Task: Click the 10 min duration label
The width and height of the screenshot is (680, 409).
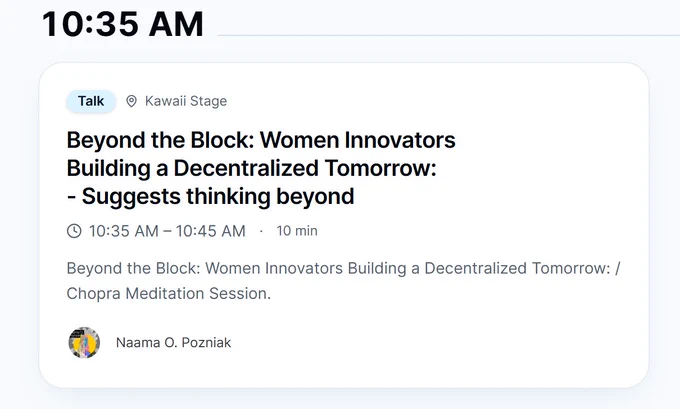Action: 297,231
